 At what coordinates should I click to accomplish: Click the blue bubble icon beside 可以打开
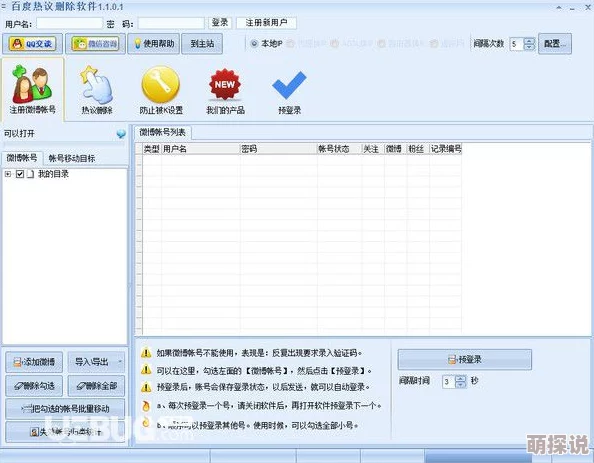tap(121, 134)
